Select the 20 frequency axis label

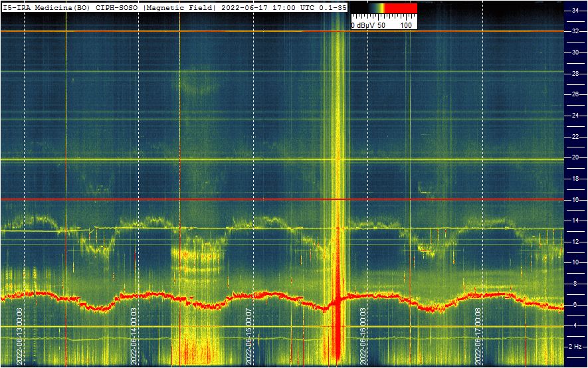(x=575, y=157)
